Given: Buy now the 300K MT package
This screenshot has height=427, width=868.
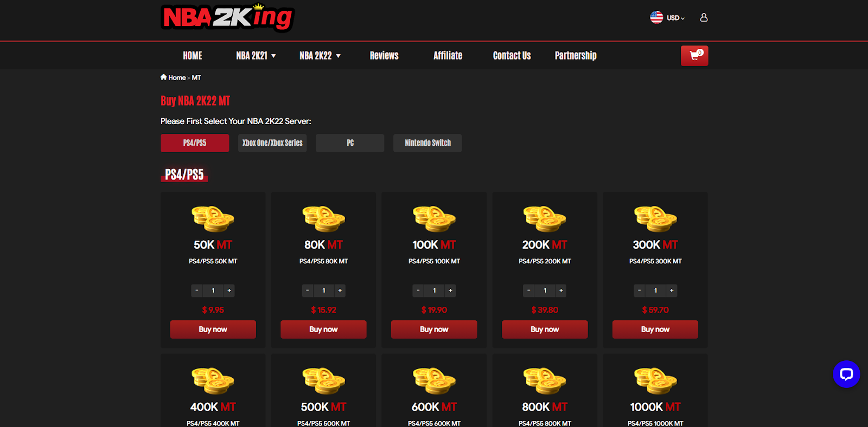Looking at the screenshot, I should [x=655, y=329].
